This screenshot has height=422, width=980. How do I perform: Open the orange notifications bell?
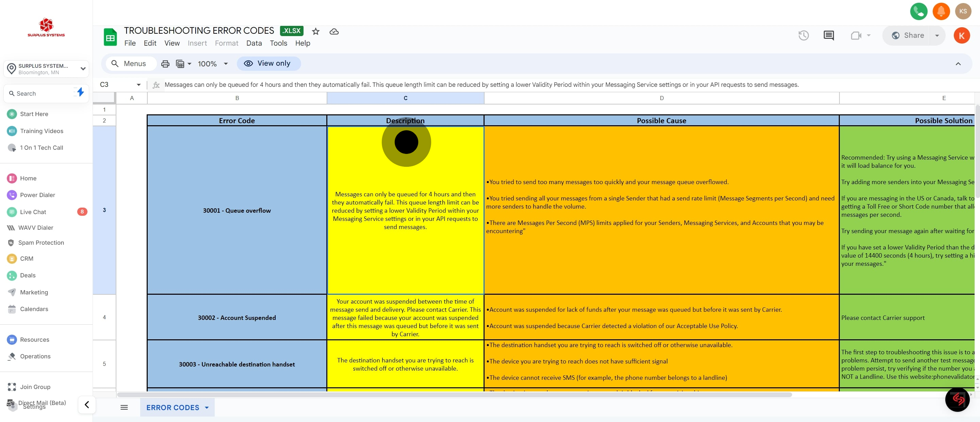941,11
